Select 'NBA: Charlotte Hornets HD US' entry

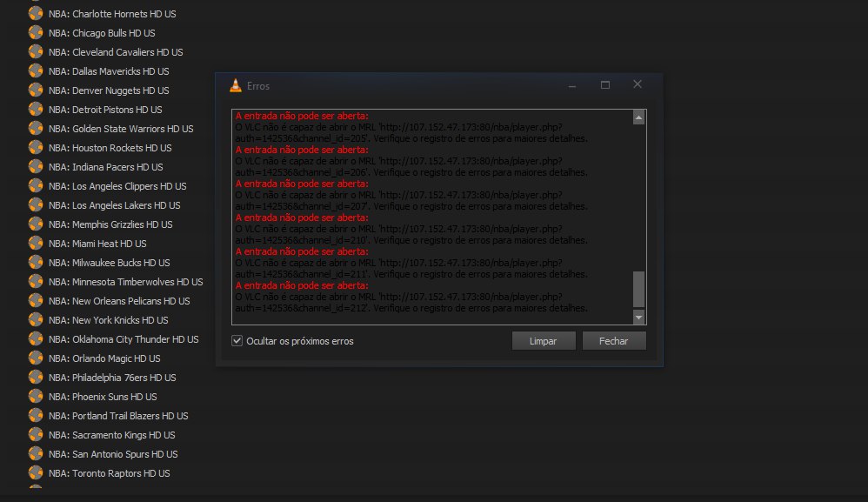tap(112, 14)
